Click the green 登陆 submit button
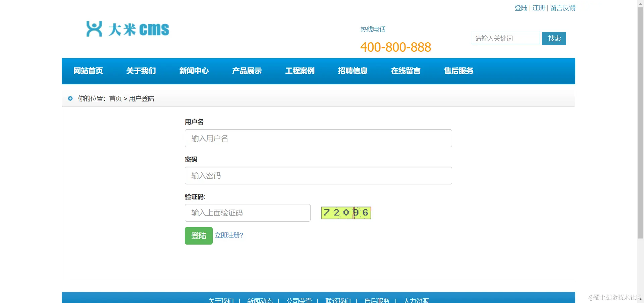This screenshot has height=303, width=644. 199,236
